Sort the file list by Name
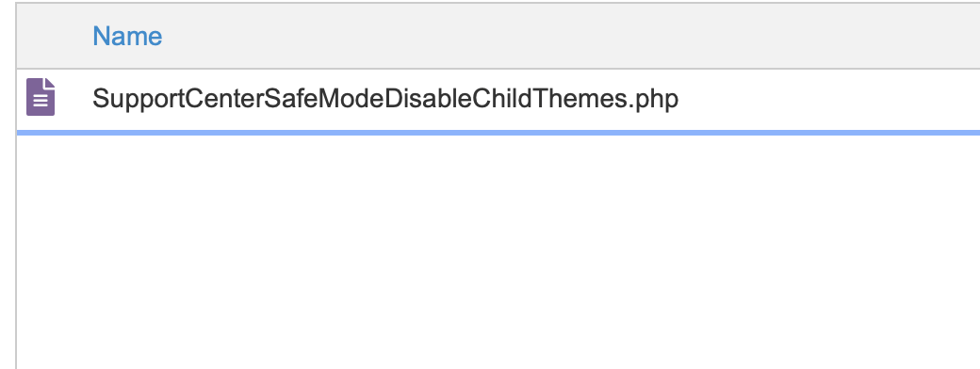Image resolution: width=980 pixels, height=369 pixels. 127,36
